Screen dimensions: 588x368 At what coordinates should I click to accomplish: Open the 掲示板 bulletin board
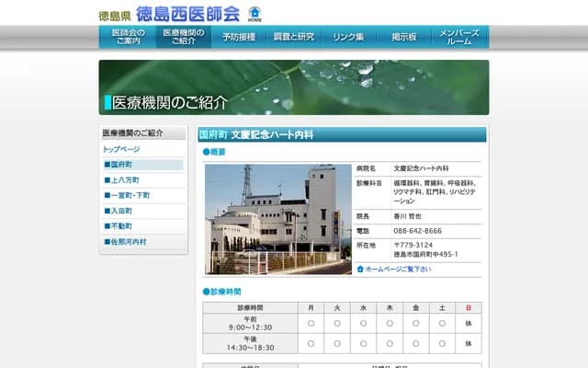tap(404, 37)
